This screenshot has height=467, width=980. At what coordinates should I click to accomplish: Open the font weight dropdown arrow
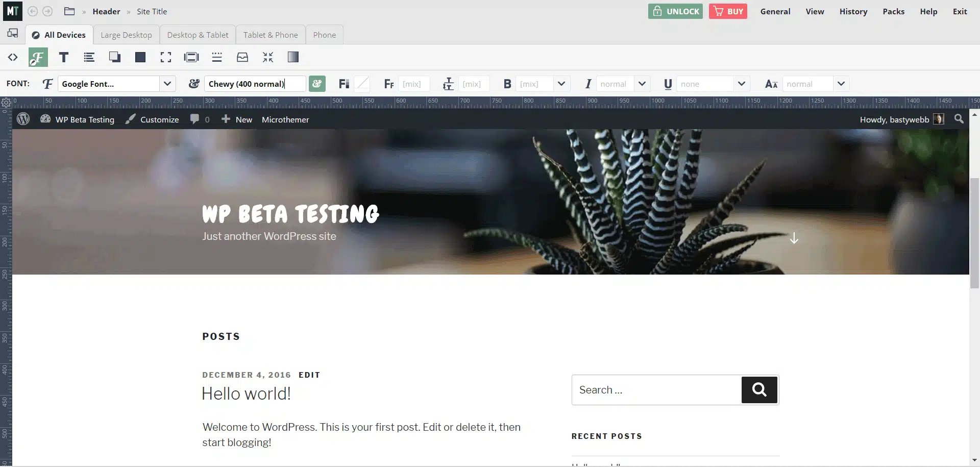[x=561, y=84]
